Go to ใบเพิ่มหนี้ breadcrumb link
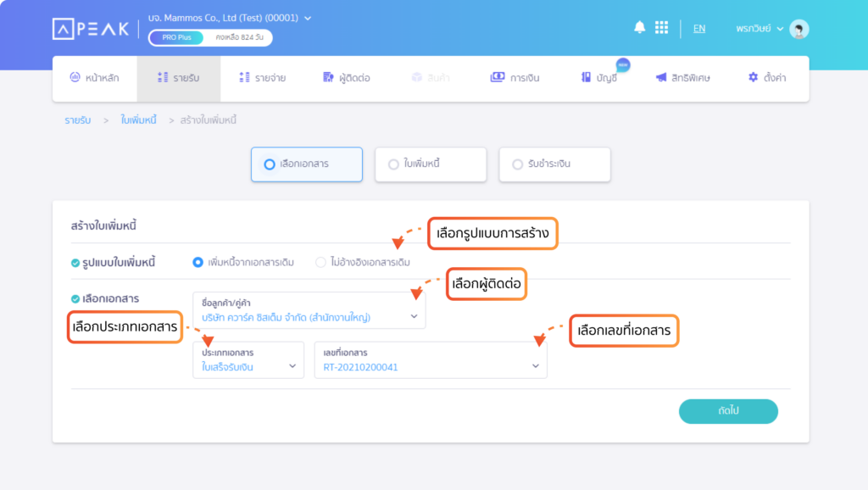868x490 pixels. click(x=138, y=120)
